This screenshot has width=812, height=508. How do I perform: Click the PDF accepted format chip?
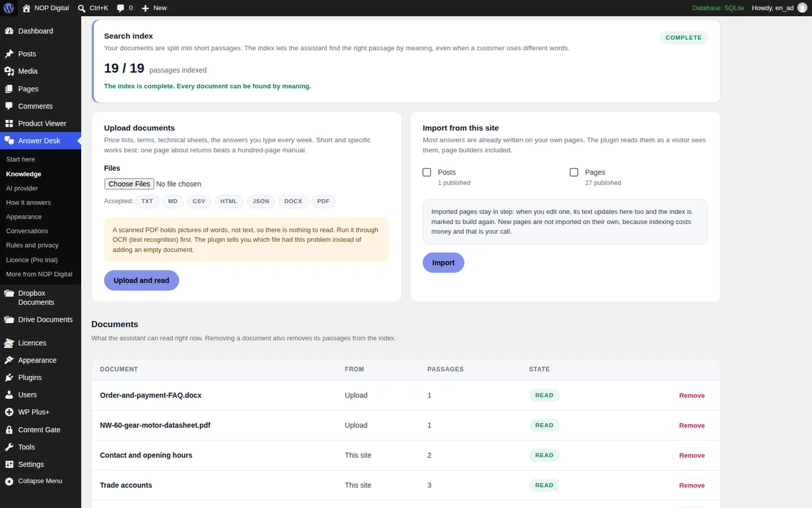click(324, 201)
